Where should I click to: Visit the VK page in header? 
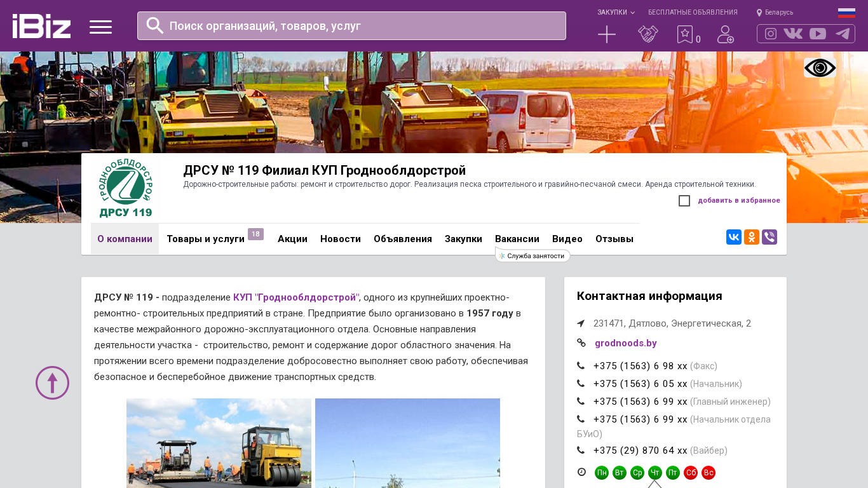pyautogui.click(x=793, y=34)
